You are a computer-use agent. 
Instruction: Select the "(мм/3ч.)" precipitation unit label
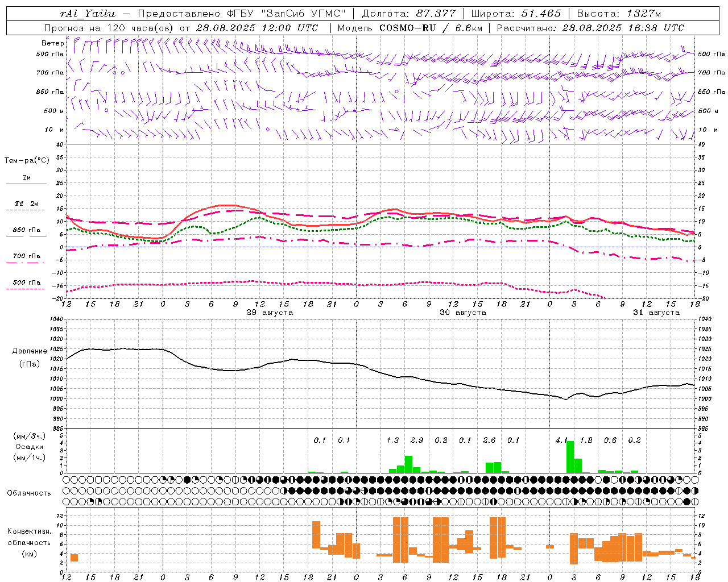30,436
